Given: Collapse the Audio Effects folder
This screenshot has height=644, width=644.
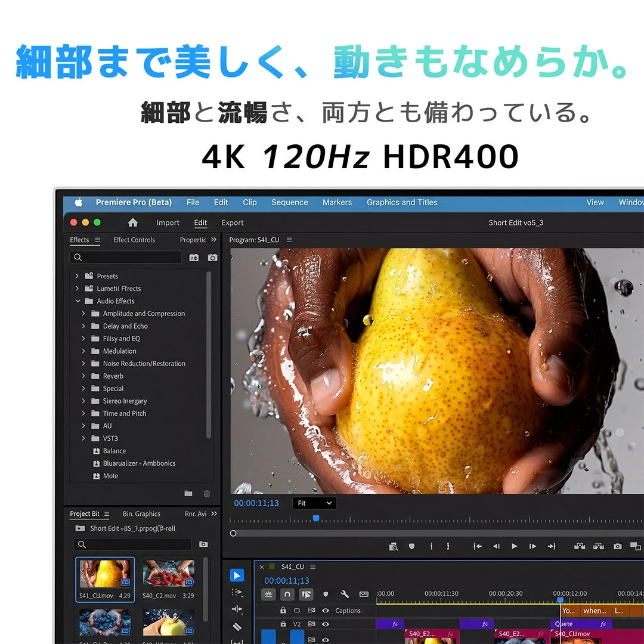Looking at the screenshot, I should (78, 301).
